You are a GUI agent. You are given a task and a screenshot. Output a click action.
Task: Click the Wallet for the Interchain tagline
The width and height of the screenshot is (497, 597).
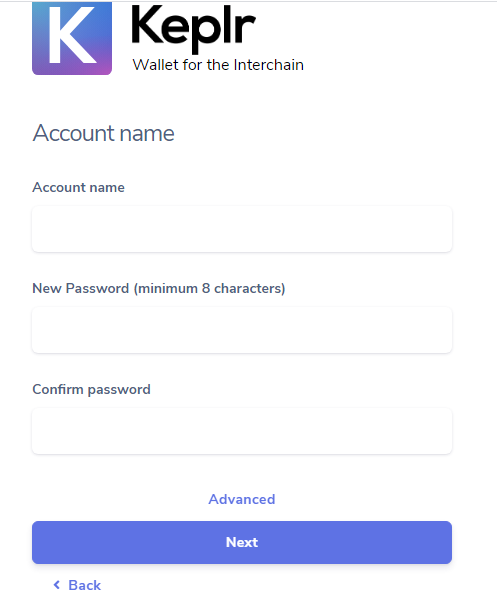(x=218, y=65)
